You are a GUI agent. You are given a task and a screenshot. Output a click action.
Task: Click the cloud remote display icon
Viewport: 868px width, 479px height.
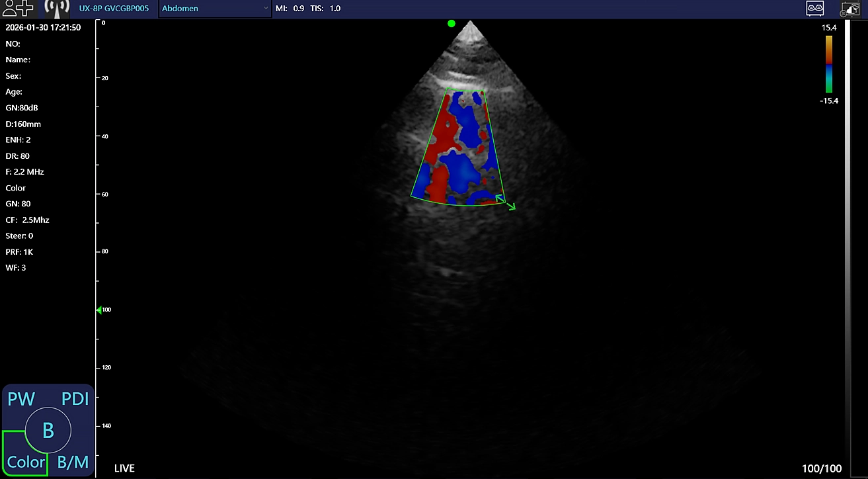(x=850, y=9)
